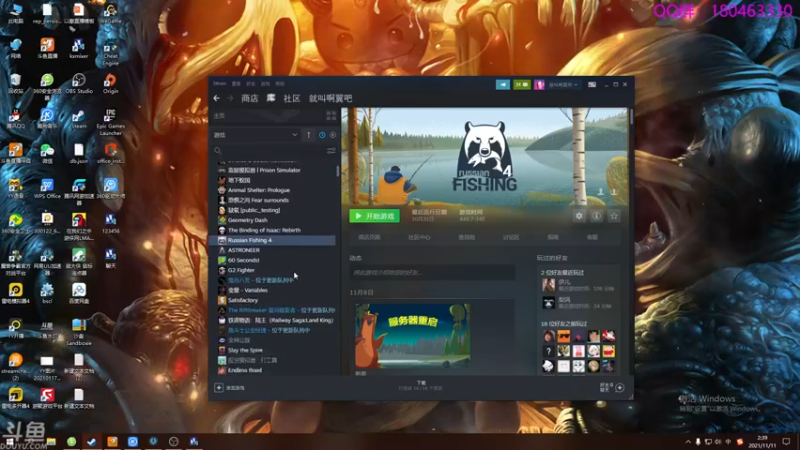Toggle library grid view icon
The height and width of the screenshot is (450, 800).
[331, 116]
